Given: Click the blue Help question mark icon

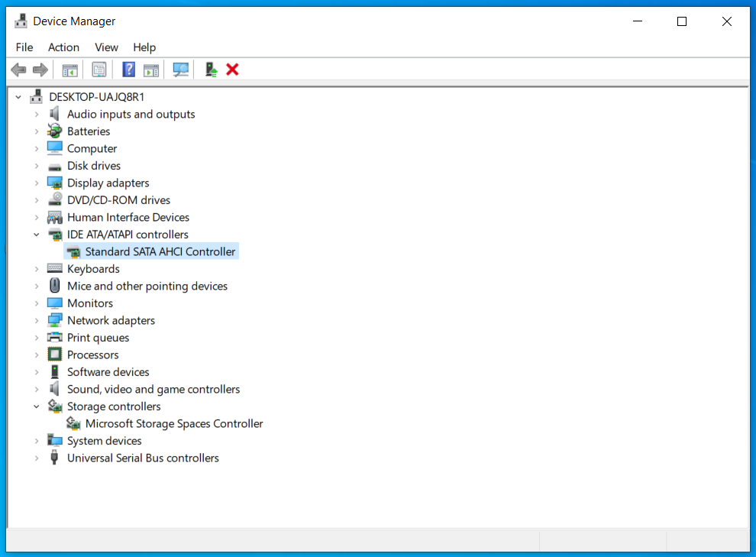Looking at the screenshot, I should pos(128,70).
